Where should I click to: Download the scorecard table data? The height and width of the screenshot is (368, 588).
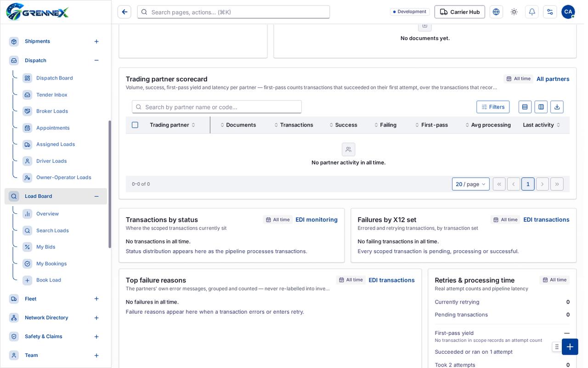tap(557, 107)
